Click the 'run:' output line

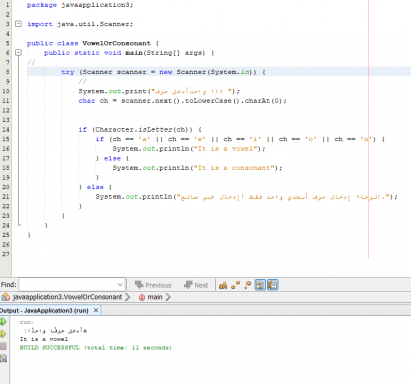coord(27,322)
